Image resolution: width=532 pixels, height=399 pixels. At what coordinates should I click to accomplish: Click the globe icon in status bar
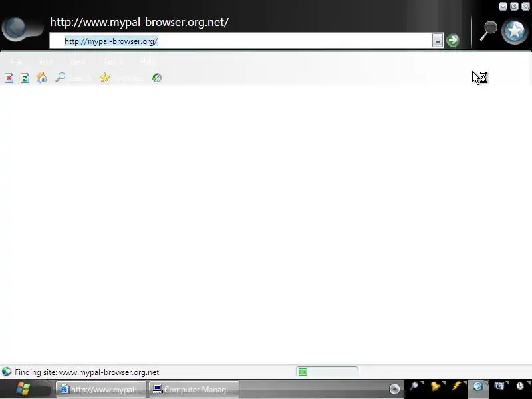click(7, 372)
